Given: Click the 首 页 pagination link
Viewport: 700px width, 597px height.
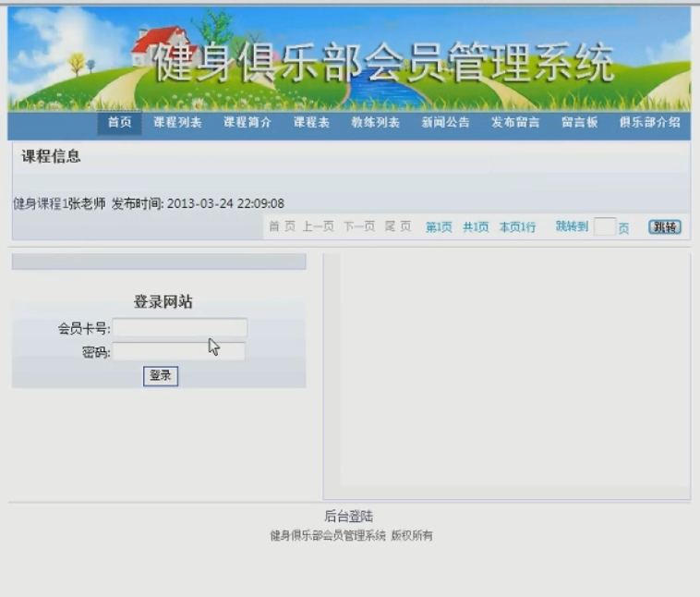Looking at the screenshot, I should pyautogui.click(x=283, y=226).
